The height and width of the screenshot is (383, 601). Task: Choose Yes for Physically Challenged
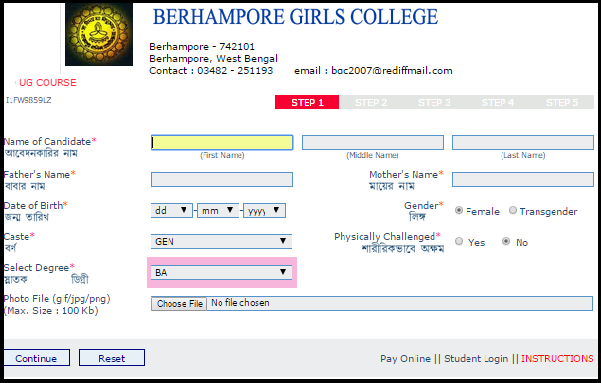tap(459, 241)
